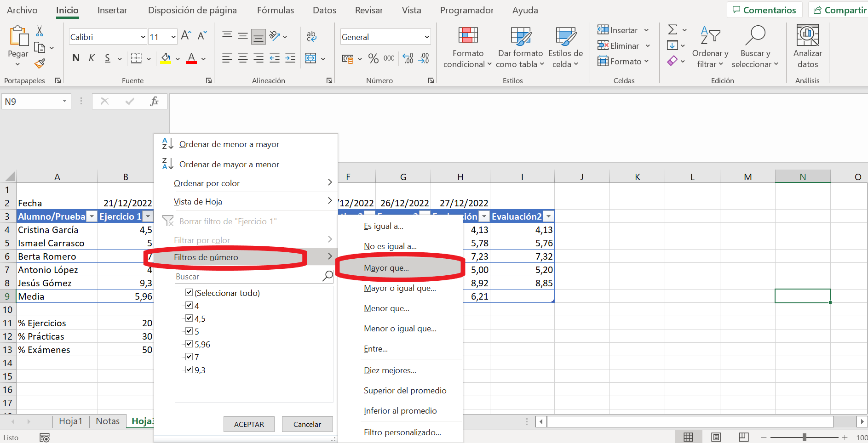
Task: Increase font size with the larger A icon
Action: (186, 35)
